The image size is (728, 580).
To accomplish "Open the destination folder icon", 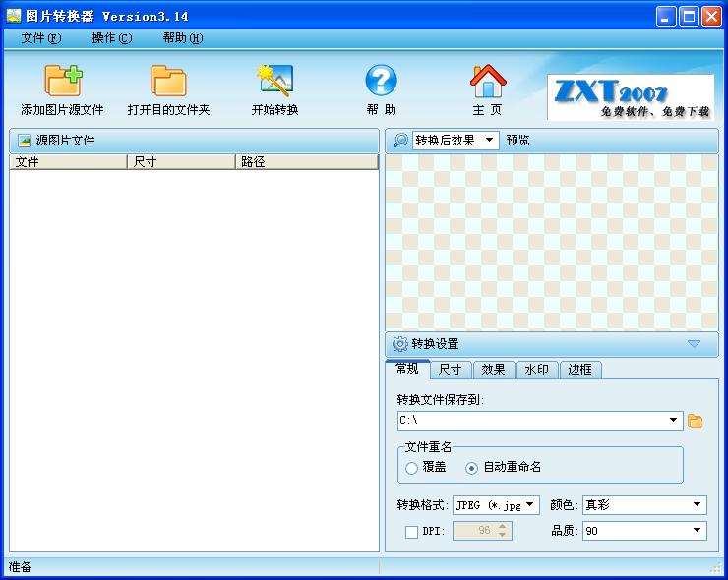I will [x=168, y=81].
